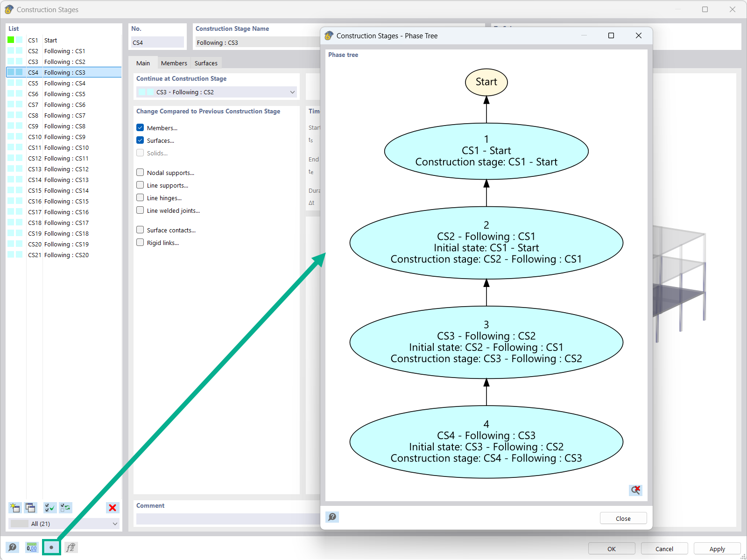Open phase tree display options via bottom-right icon
Viewport: 747px width, 560px height.
(x=635, y=490)
